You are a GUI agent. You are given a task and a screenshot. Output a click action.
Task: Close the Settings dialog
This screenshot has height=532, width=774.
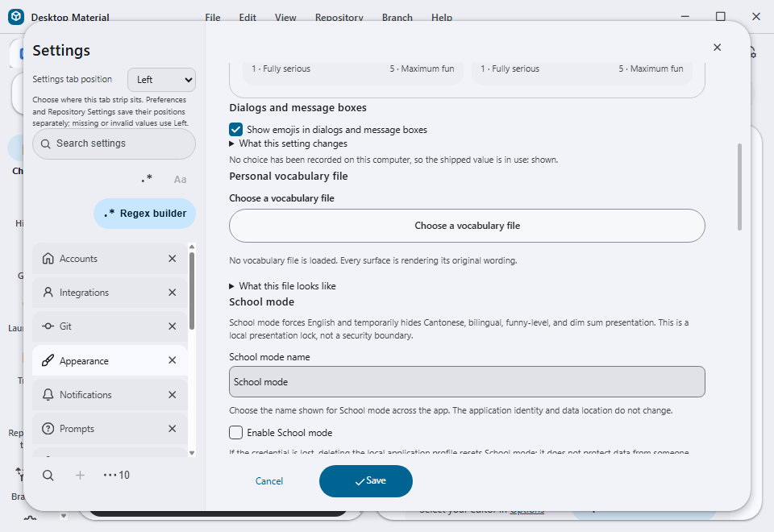coord(718,48)
